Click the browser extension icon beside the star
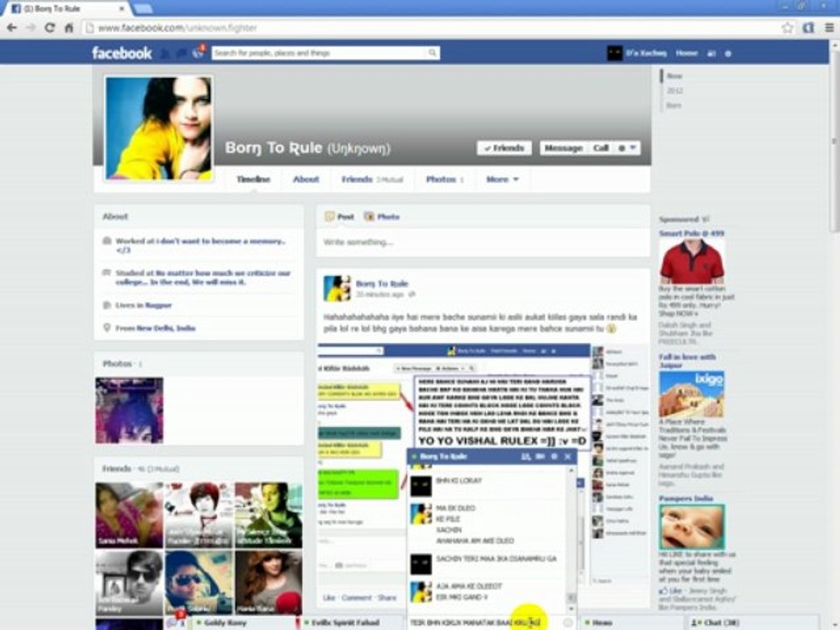This screenshot has height=630, width=840. click(808, 27)
